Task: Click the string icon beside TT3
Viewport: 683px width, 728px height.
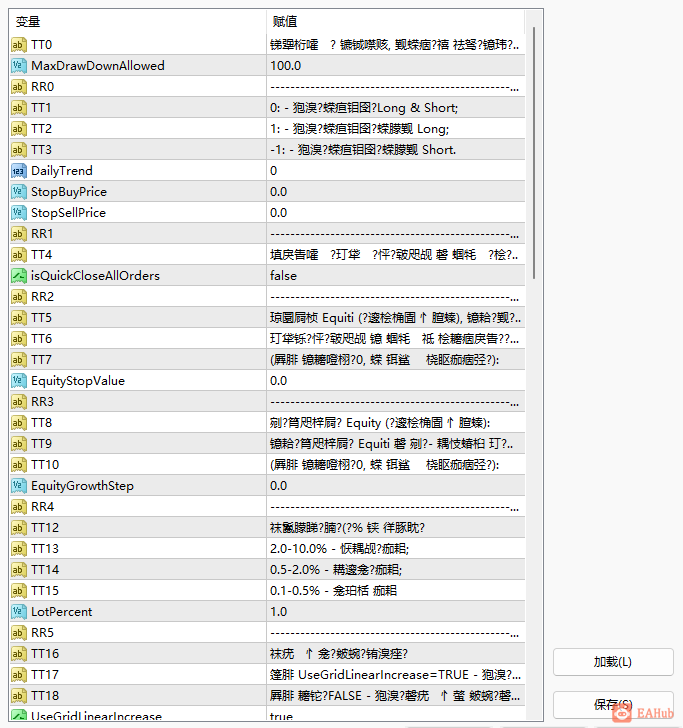Action: pyautogui.click(x=19, y=150)
